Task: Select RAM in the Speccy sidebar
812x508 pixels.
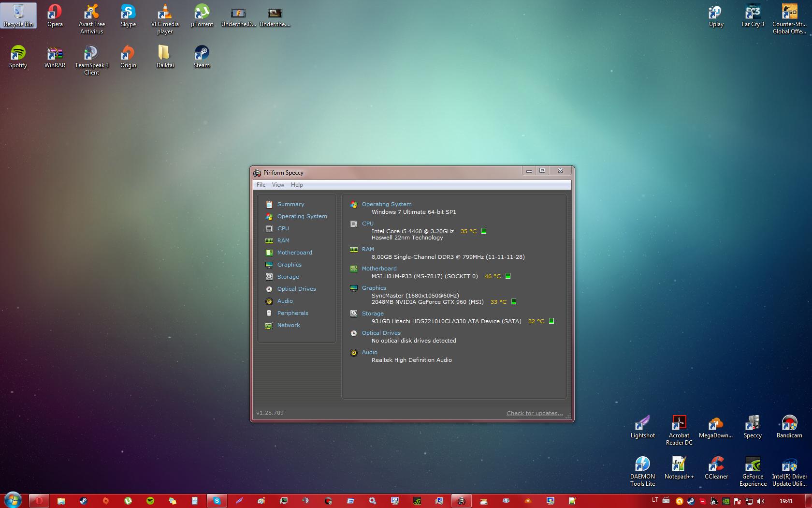Action: point(283,240)
